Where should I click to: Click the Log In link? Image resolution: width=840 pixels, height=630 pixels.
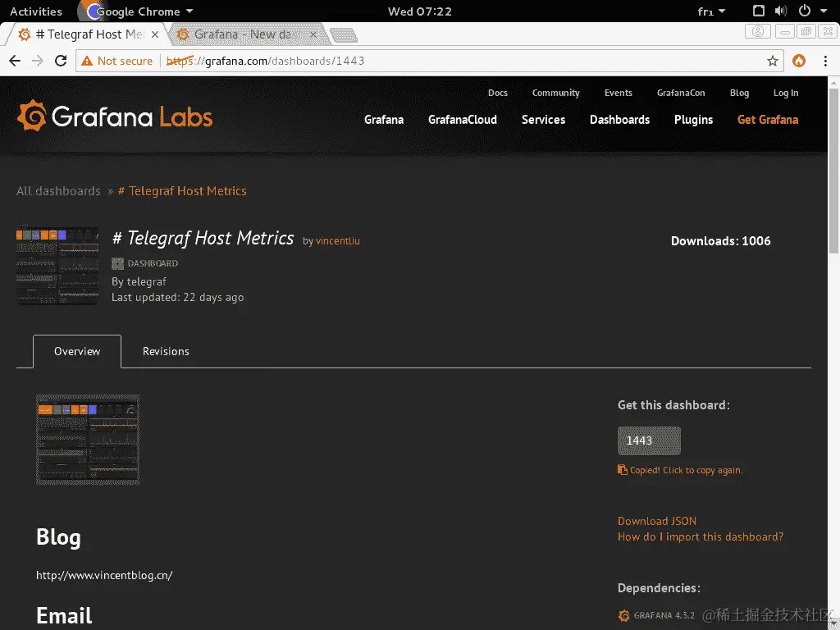(x=786, y=93)
